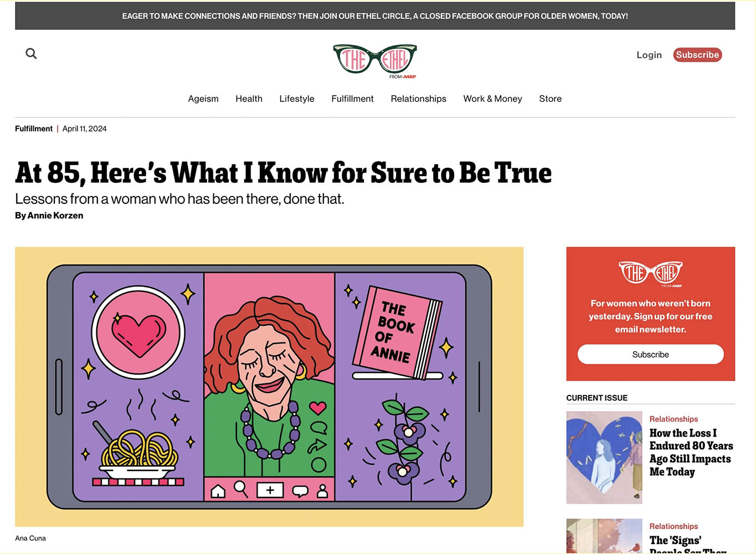Click The Ethel glasses logo in header
The height and width of the screenshot is (554, 756).
pos(375,61)
